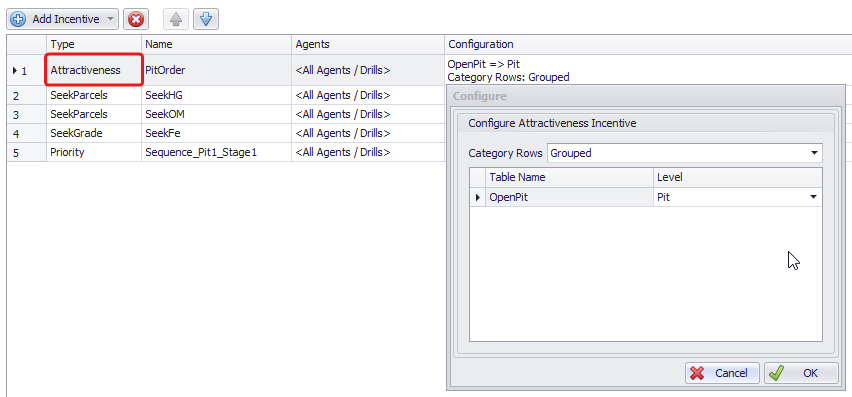Cancel the Configure dialog

click(722, 373)
